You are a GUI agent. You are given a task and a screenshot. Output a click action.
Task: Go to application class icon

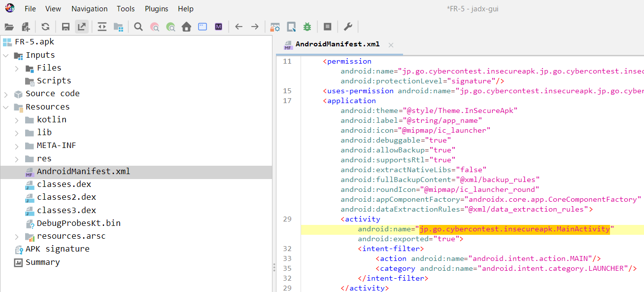(x=203, y=27)
